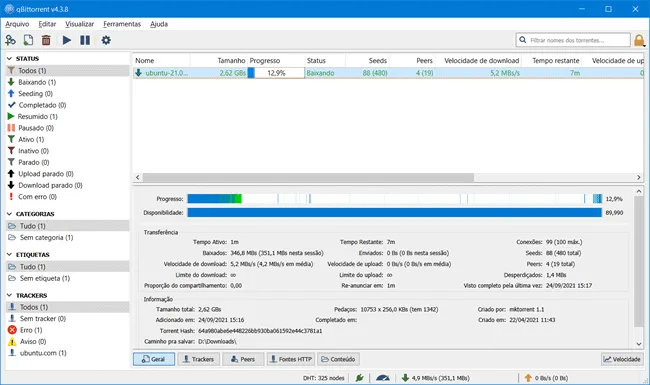
Task: Click the orange upload speed arrow in status bar
Action: click(x=528, y=378)
